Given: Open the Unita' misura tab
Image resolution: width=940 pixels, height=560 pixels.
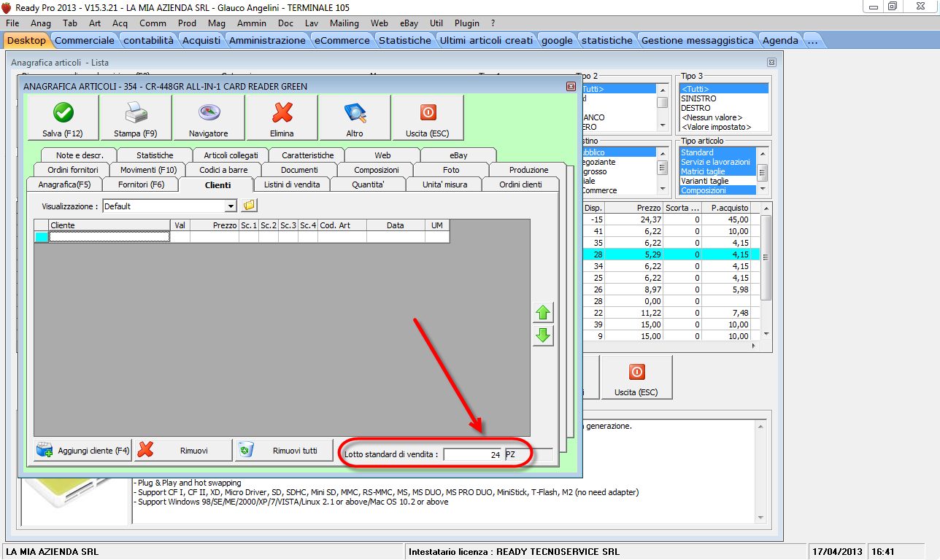Looking at the screenshot, I should click(x=444, y=184).
